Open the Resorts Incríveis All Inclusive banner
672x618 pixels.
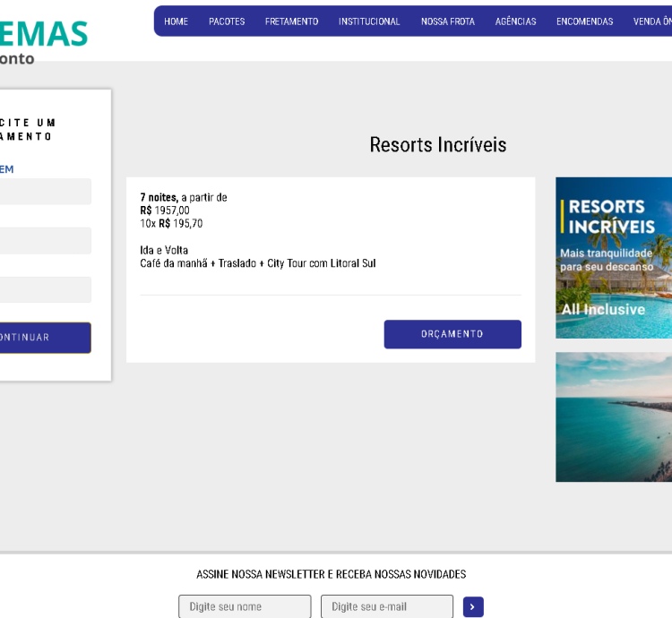[614, 258]
